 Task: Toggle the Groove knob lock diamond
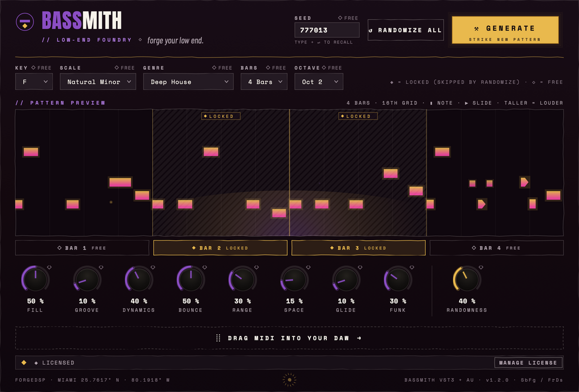(101, 267)
